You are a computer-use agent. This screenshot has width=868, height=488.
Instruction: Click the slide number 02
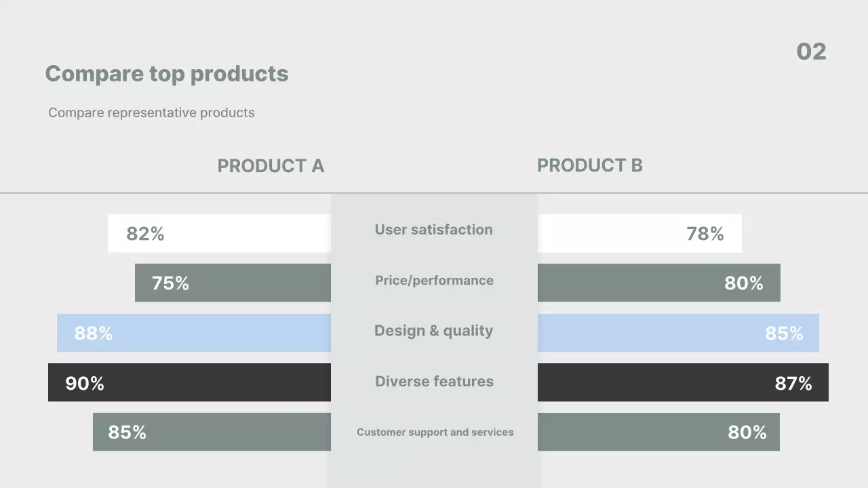[x=811, y=52]
